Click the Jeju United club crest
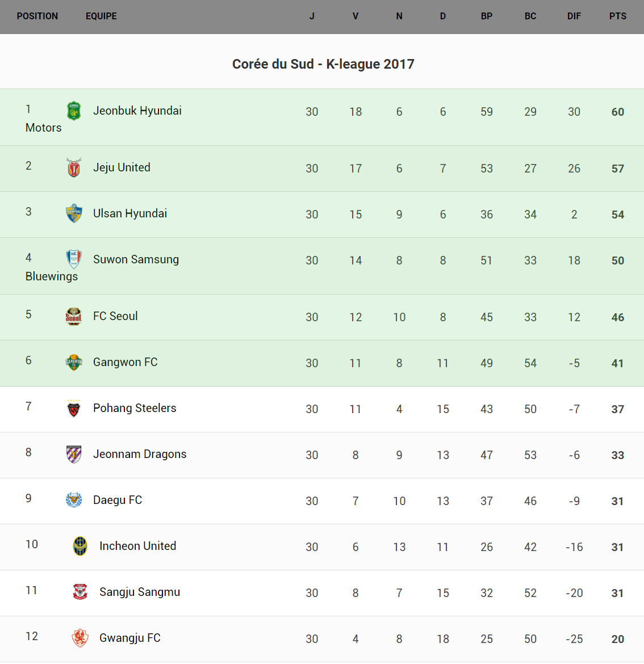Viewport: 644px width, 664px height. pyautogui.click(x=74, y=168)
